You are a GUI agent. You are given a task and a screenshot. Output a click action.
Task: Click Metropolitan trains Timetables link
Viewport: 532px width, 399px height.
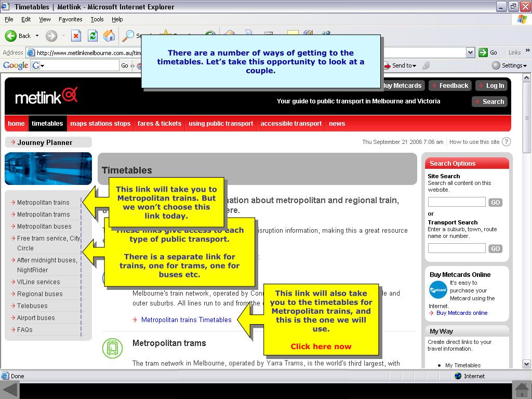(x=187, y=320)
